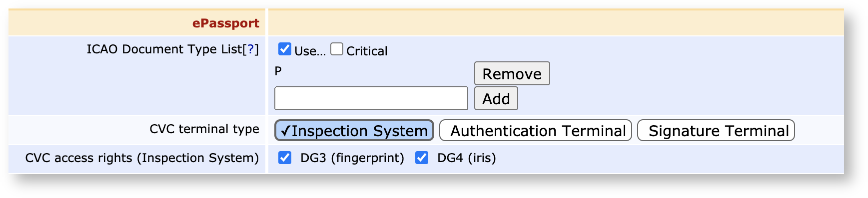Click the ePassport section heading
868x198 pixels.
click(226, 23)
